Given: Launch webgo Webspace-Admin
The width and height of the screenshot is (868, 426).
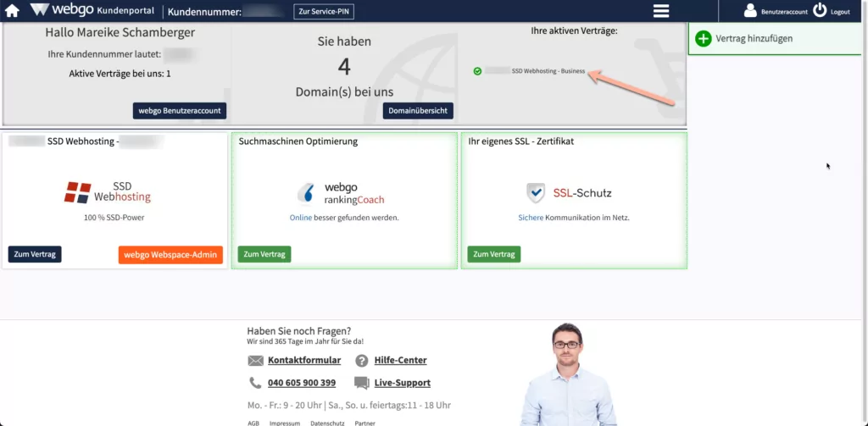Looking at the screenshot, I should coord(170,255).
